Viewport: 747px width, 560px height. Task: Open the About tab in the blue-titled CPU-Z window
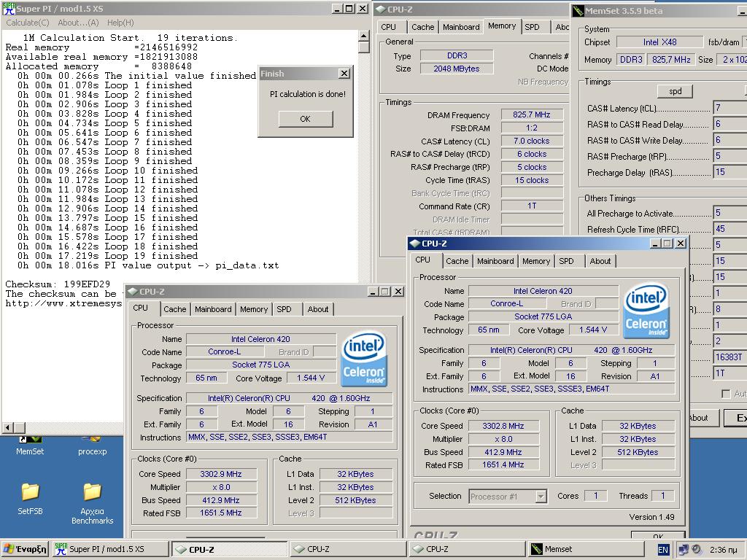tap(600, 261)
